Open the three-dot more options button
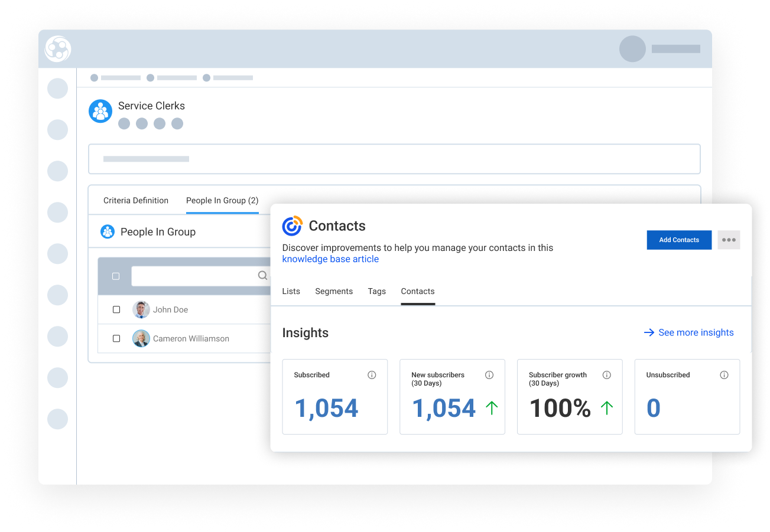770x532 pixels. pyautogui.click(x=729, y=240)
